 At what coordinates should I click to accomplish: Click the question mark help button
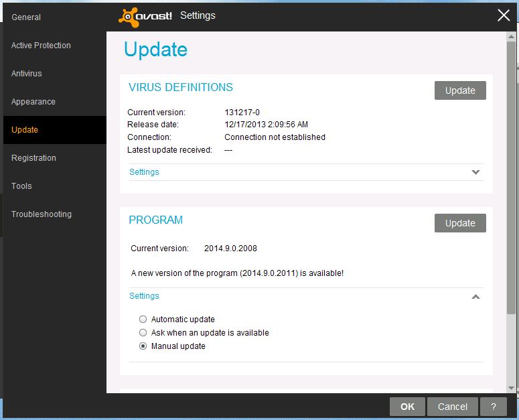point(494,407)
